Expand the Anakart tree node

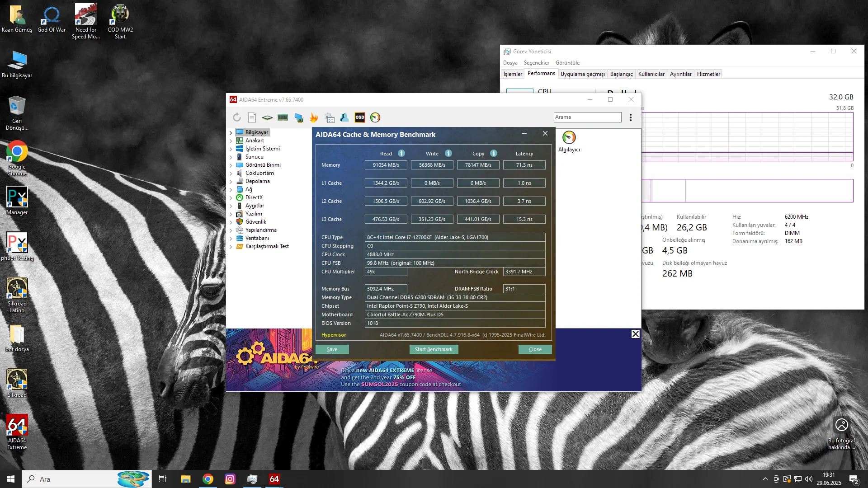(x=231, y=141)
